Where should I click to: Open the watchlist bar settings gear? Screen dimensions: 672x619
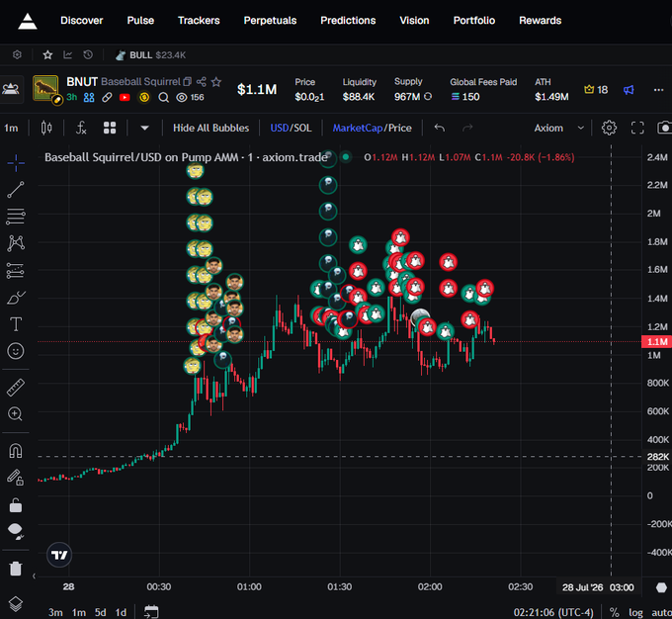click(17, 55)
